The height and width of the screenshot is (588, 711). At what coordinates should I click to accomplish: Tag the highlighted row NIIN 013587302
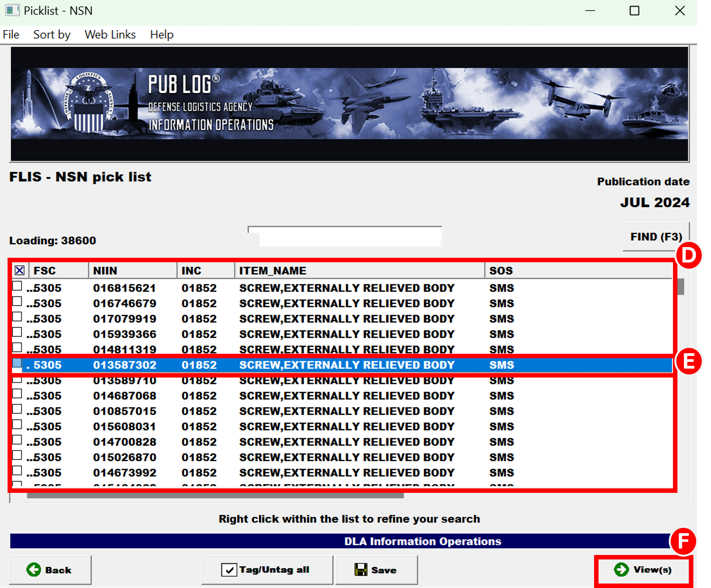(x=17, y=363)
